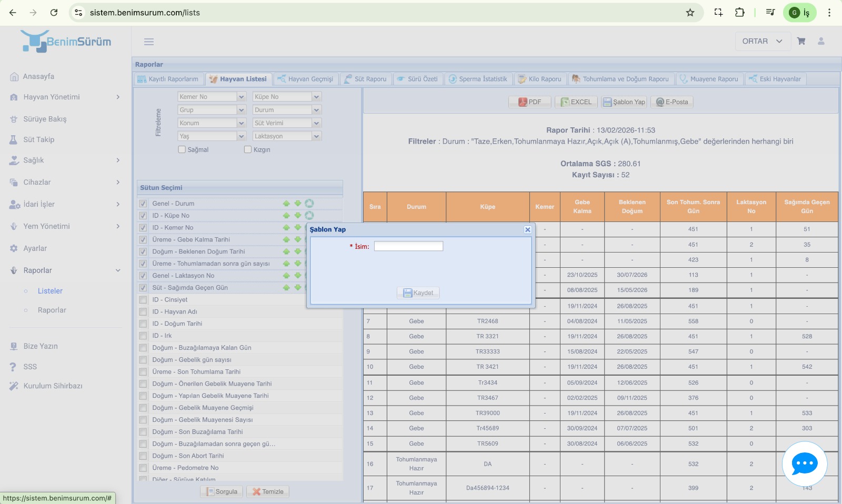842x504 pixels.
Task: Expand Hayvan Yönetimi in the sidebar
Action: pos(65,97)
